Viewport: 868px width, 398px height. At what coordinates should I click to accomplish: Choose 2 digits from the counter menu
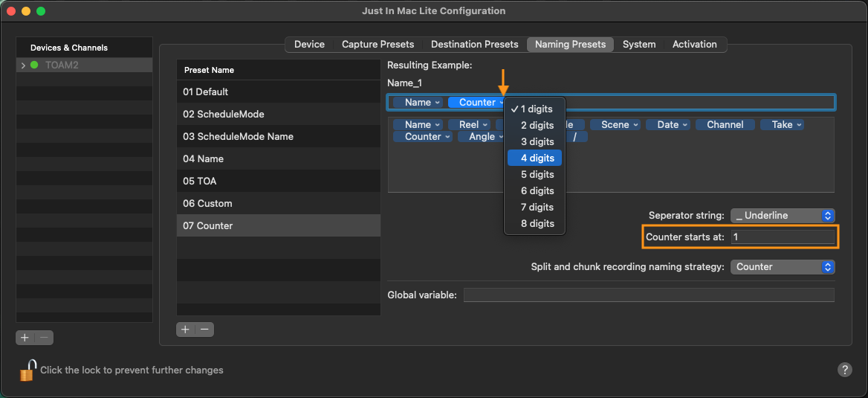535,125
